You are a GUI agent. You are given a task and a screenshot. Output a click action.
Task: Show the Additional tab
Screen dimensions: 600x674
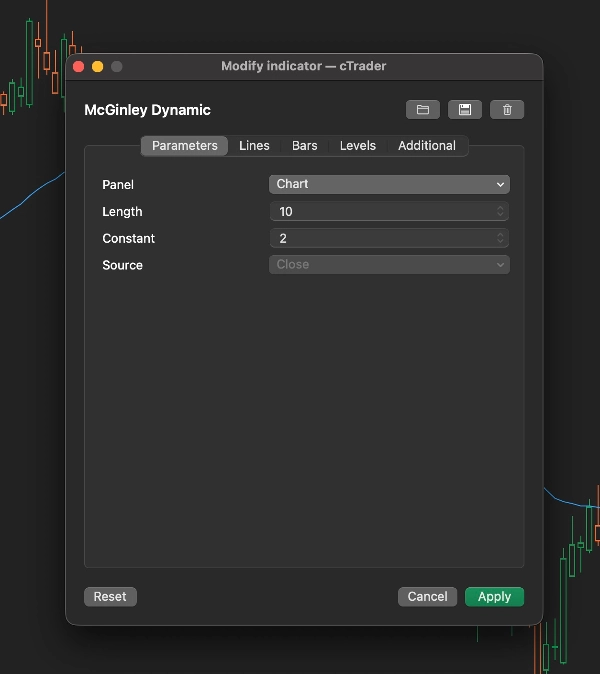(426, 146)
